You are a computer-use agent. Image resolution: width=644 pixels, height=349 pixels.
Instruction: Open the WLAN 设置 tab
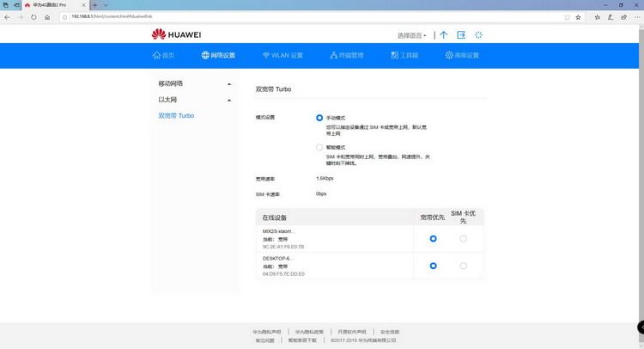283,55
